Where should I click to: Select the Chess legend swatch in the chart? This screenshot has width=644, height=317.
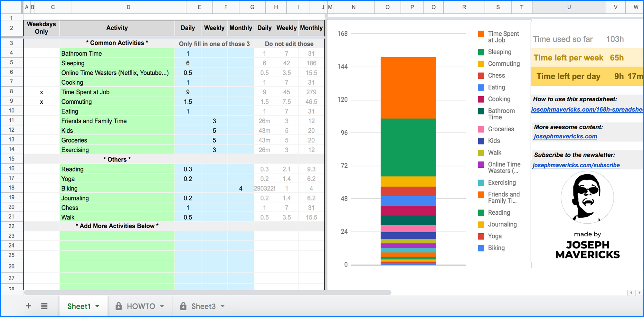tap(480, 75)
